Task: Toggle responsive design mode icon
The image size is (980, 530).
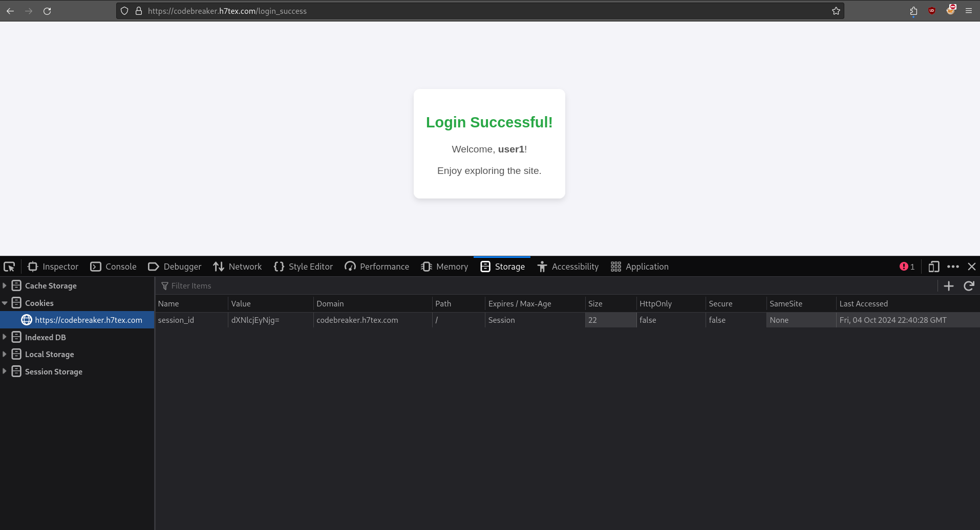Action: coord(934,267)
